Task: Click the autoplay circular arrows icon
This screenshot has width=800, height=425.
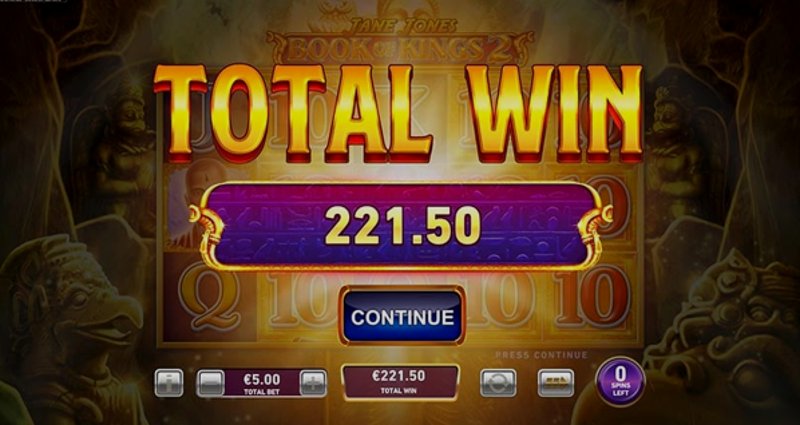Action: point(498,383)
